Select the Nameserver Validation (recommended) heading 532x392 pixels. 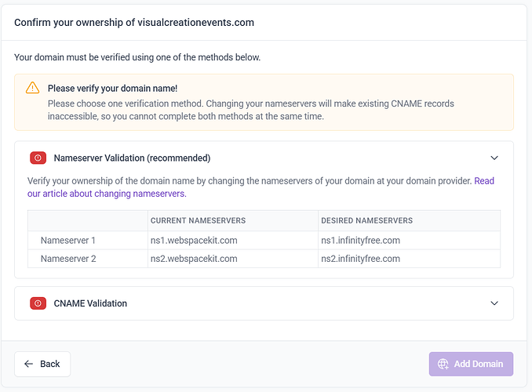pyautogui.click(x=132, y=158)
